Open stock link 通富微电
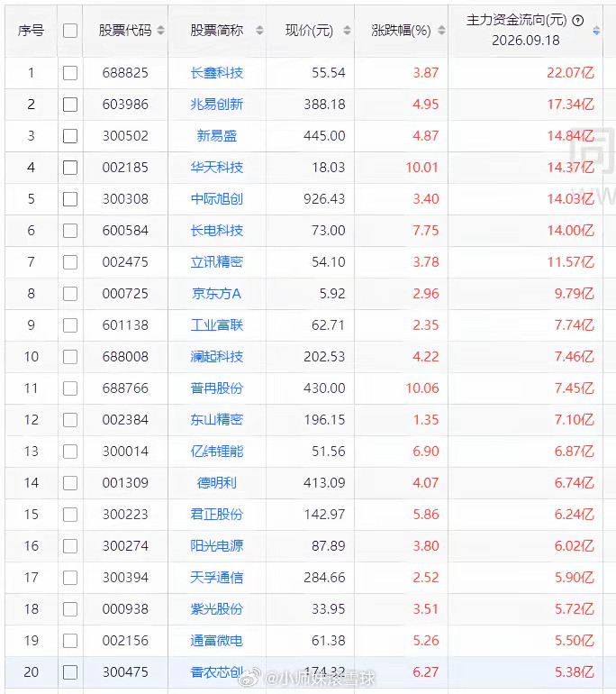This screenshot has height=694, width=616. (x=217, y=641)
